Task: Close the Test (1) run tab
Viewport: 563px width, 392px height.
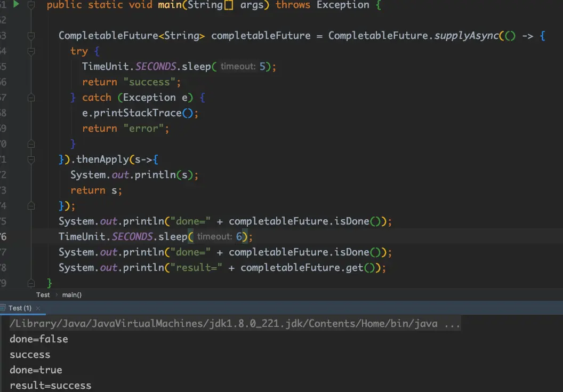Action: (38, 308)
